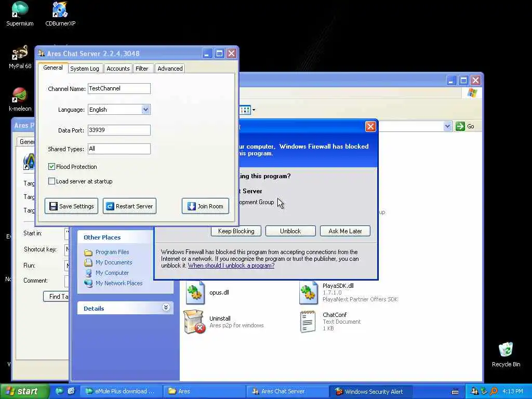Click the Restart Server button

tap(129, 206)
